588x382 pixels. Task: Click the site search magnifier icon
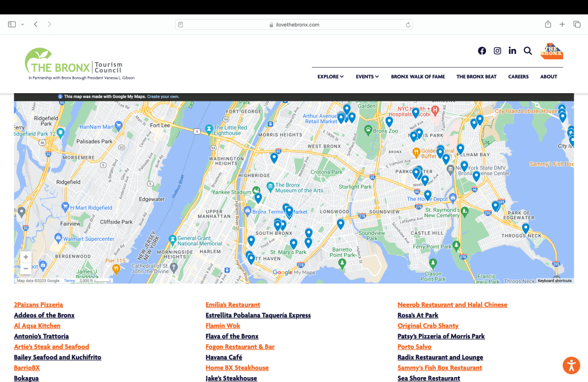point(528,51)
